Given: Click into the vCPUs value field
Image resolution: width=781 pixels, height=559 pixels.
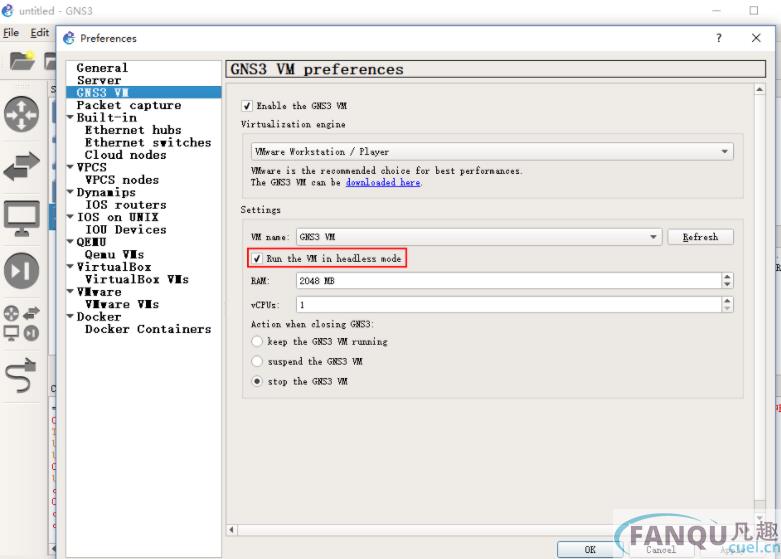Looking at the screenshot, I should pos(509,304).
